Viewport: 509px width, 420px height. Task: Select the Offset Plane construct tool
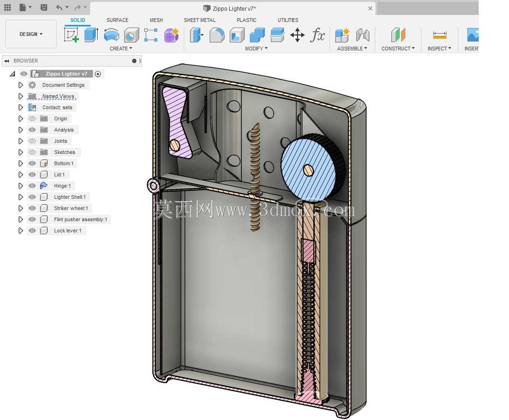coord(398,35)
